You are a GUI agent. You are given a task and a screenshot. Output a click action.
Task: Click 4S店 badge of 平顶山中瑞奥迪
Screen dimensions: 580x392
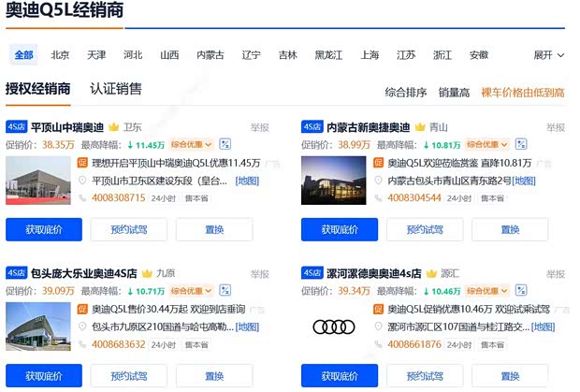click(17, 127)
